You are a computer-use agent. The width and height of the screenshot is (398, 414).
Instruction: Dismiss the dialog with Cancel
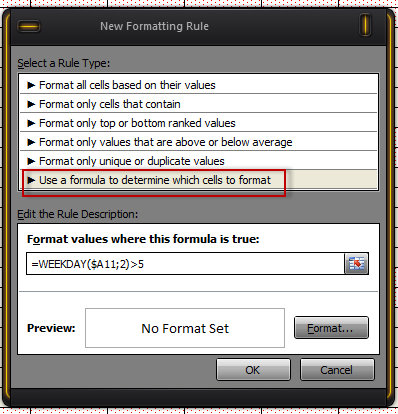[x=337, y=370]
